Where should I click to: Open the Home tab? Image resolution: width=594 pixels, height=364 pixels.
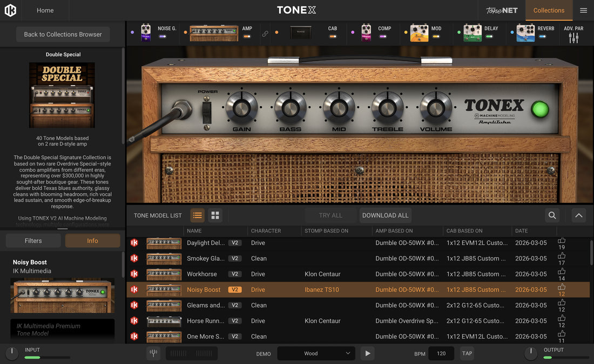point(45,10)
